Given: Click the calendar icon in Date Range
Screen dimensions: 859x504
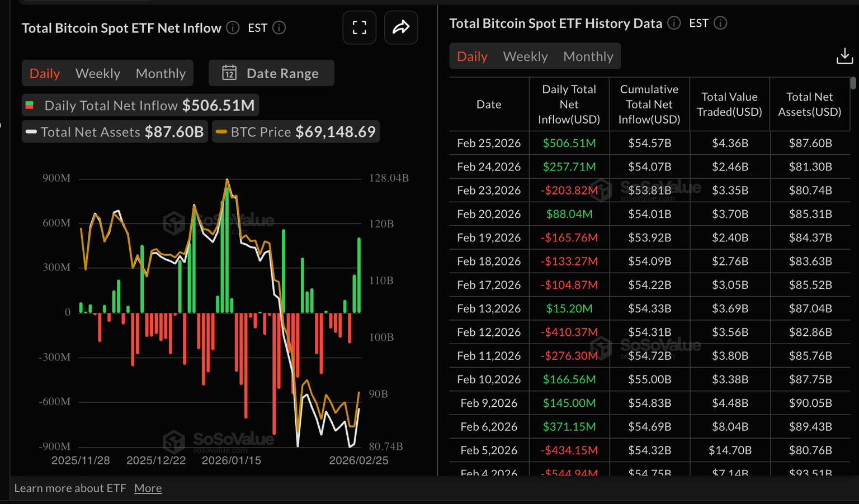Looking at the screenshot, I should click(229, 73).
